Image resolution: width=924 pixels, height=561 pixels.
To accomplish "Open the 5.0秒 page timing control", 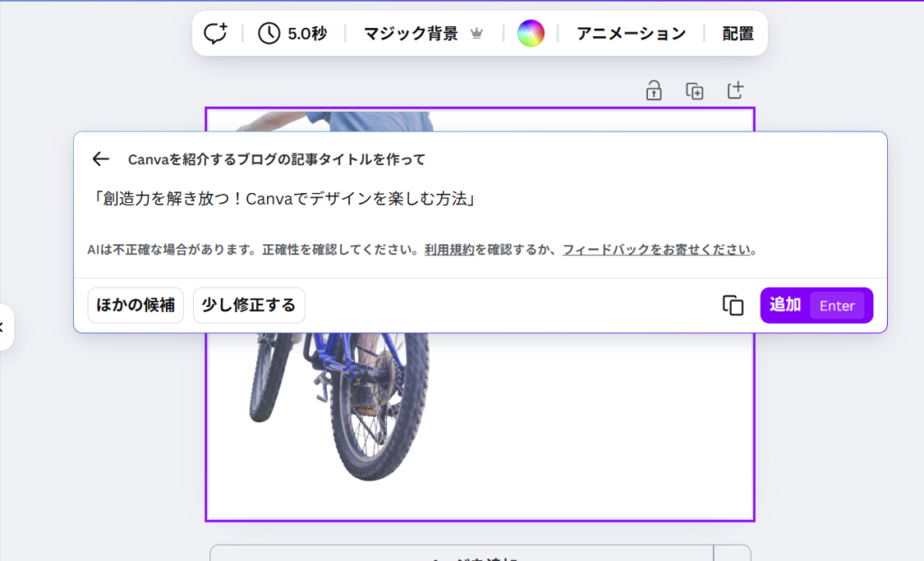I will pos(292,34).
